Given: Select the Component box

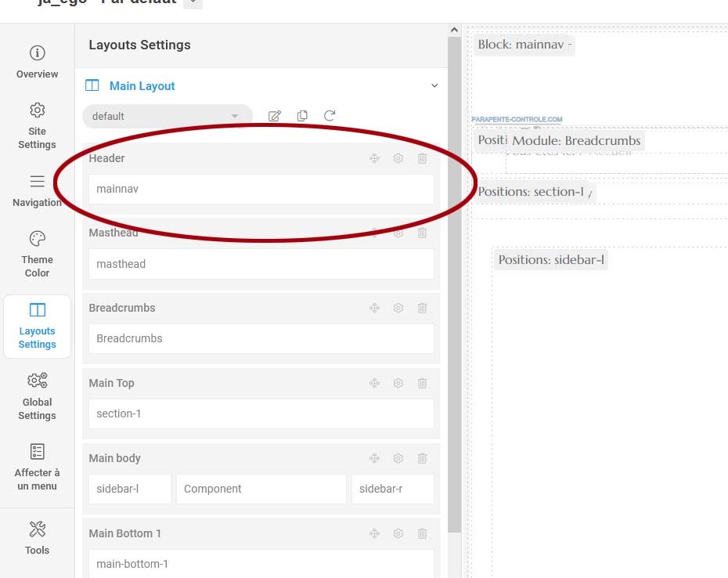Looking at the screenshot, I should pos(261,489).
